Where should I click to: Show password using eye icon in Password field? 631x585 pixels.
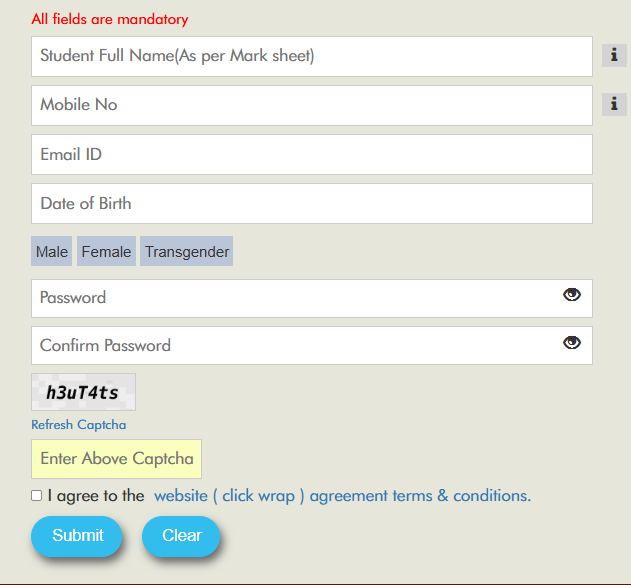pyautogui.click(x=572, y=295)
